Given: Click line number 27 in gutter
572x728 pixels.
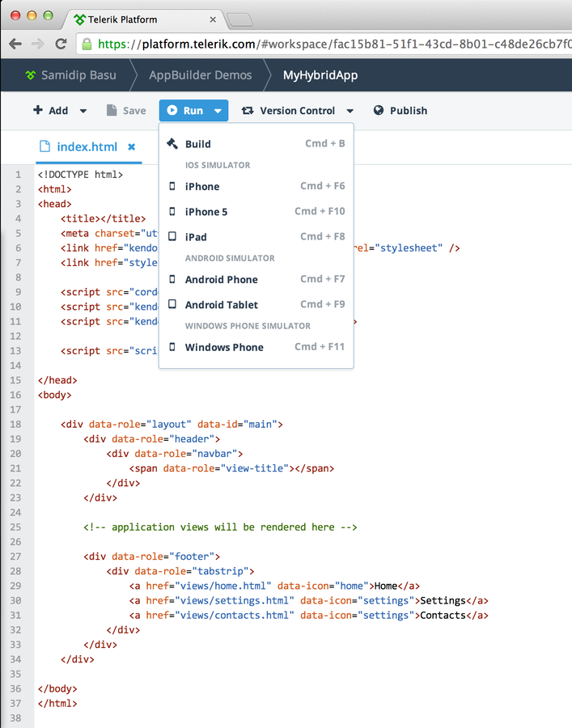Looking at the screenshot, I should point(15,557).
